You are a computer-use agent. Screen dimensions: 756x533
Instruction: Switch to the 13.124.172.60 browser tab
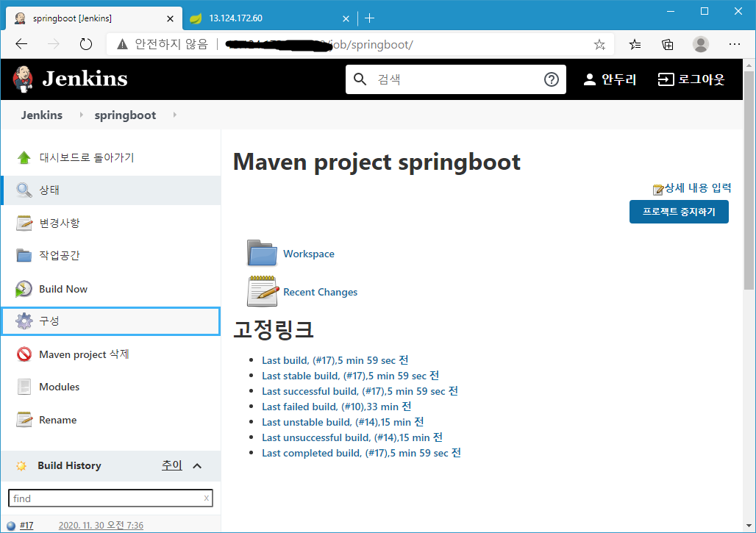[268, 18]
